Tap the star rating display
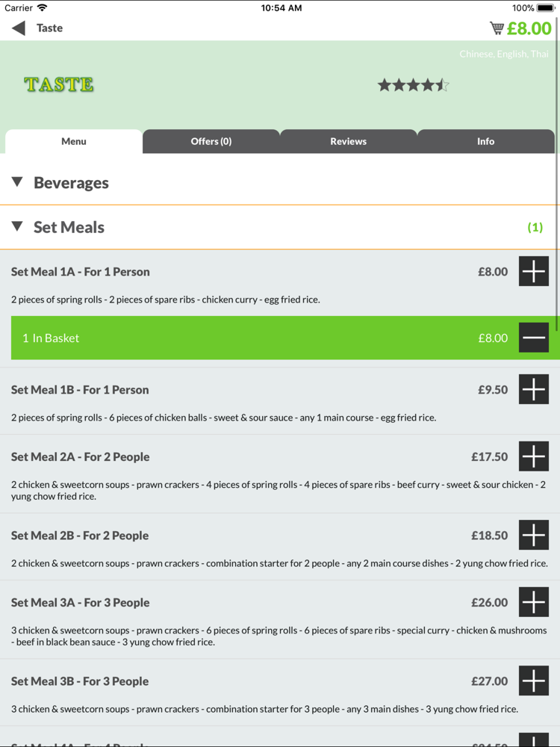Image resolution: width=560 pixels, height=747 pixels. 413,85
